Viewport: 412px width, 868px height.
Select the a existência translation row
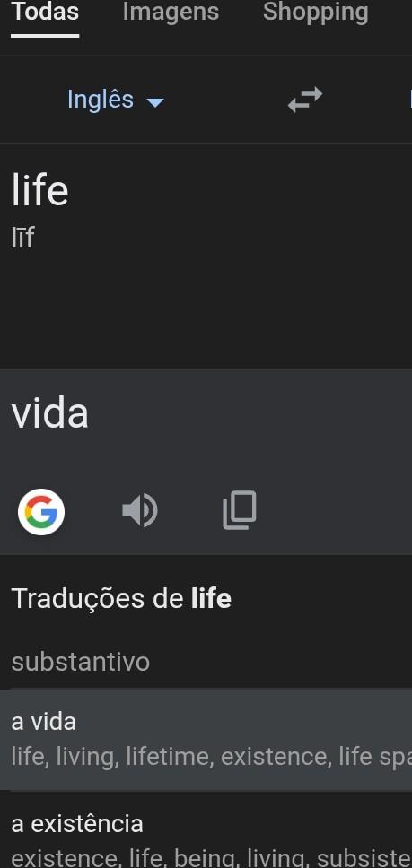[206, 830]
